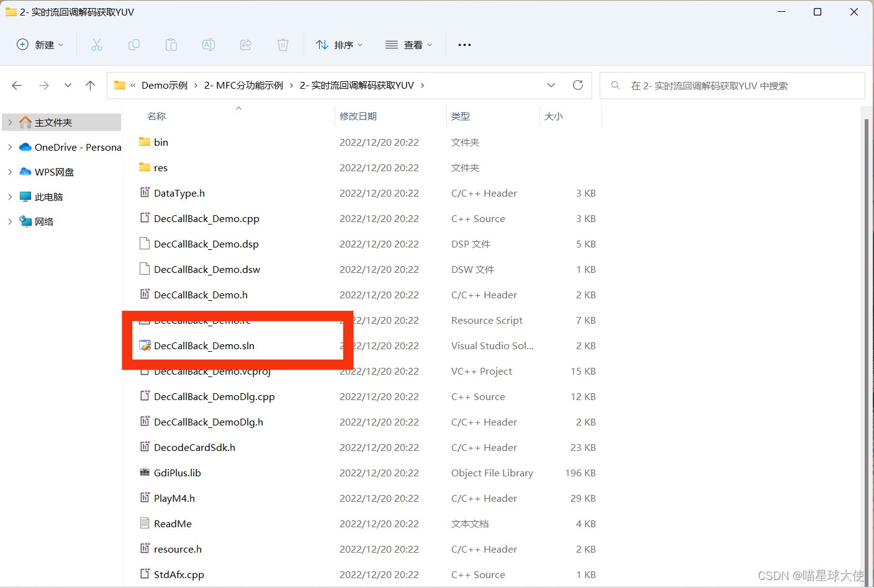Select WPS网盘 in the navigation pane
This screenshot has width=874, height=588.
coord(54,172)
